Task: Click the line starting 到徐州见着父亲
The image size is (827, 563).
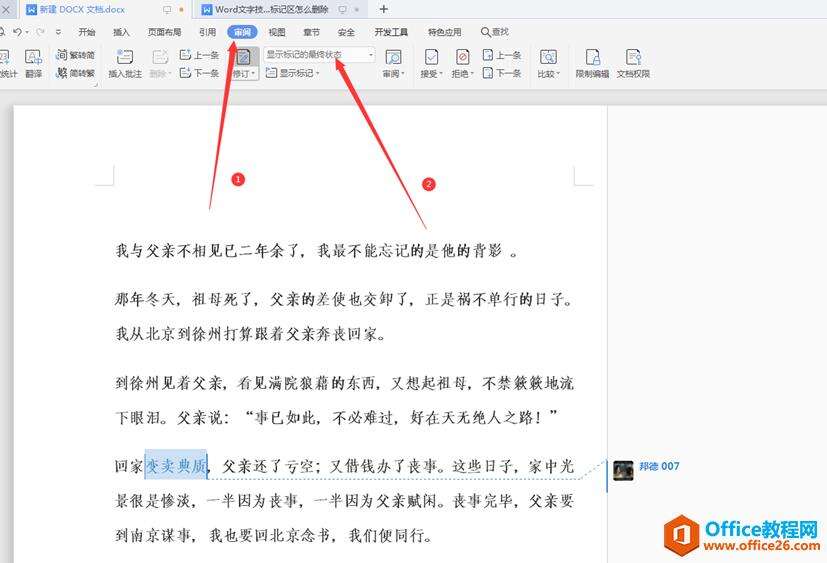Action: pyautogui.click(x=344, y=383)
